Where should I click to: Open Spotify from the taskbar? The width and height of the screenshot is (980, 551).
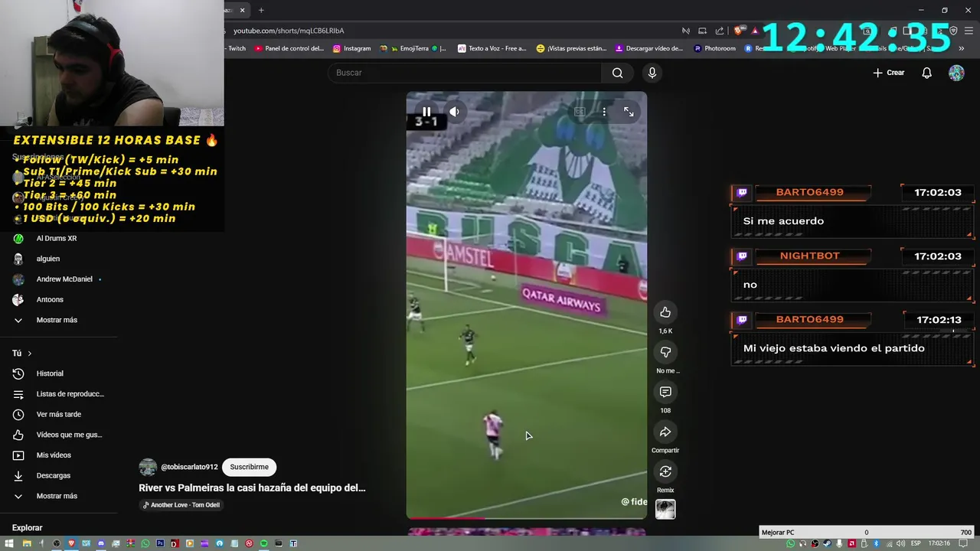pos(264,543)
